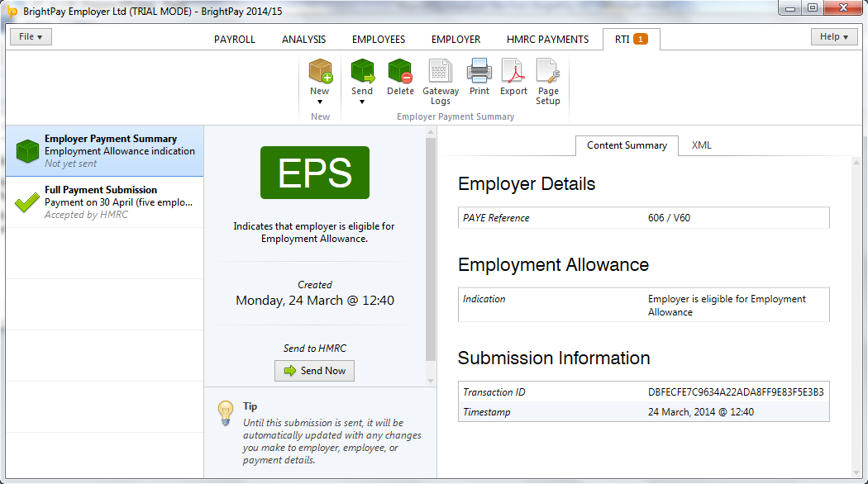Click the 'Indication' label
The height and width of the screenshot is (484, 868).
(484, 299)
